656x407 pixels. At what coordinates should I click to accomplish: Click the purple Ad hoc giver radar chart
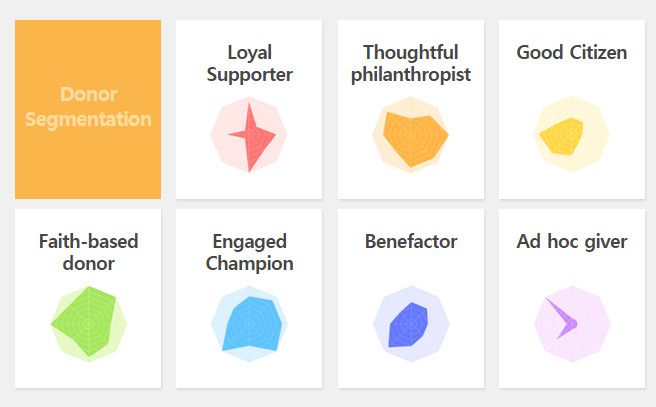coord(572,324)
